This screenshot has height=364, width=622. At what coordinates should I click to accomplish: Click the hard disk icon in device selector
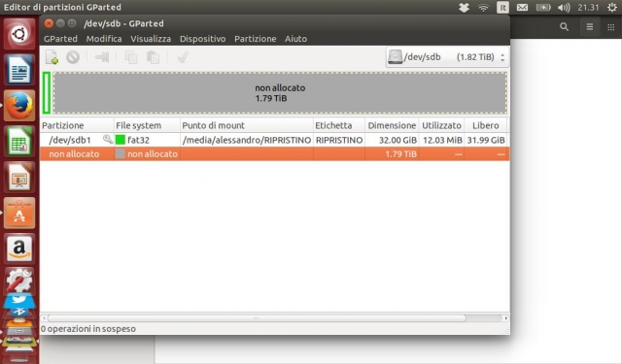tap(396, 57)
